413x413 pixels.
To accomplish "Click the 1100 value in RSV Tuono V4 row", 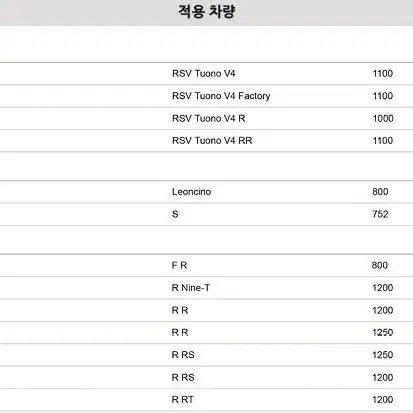I will tap(383, 73).
